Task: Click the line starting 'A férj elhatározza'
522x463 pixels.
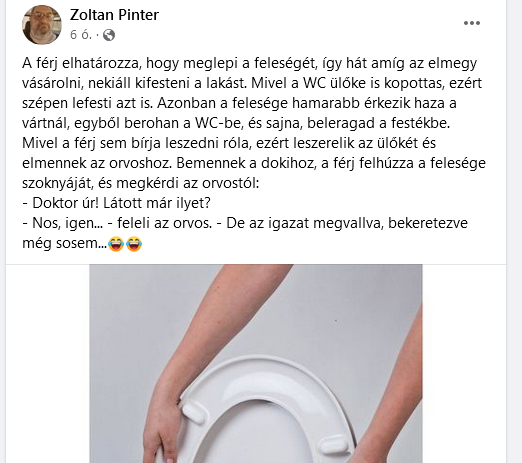Action: pyautogui.click(x=249, y=63)
